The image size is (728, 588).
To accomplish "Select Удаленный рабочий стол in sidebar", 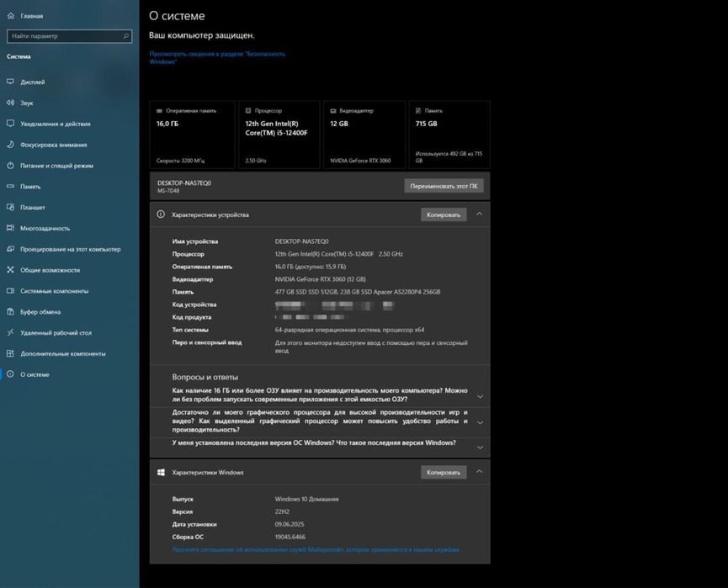I will coord(69,332).
